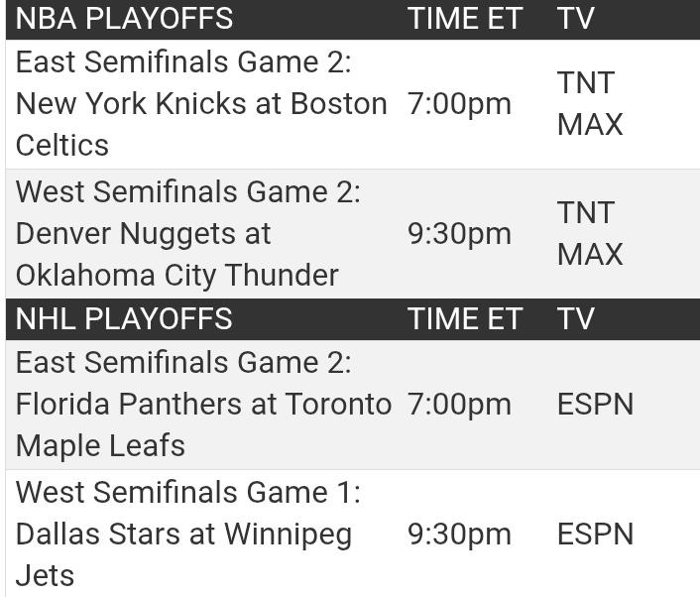700x597 pixels.
Task: Click the 9:30pm time for Stars game
Action: pyautogui.click(x=459, y=535)
